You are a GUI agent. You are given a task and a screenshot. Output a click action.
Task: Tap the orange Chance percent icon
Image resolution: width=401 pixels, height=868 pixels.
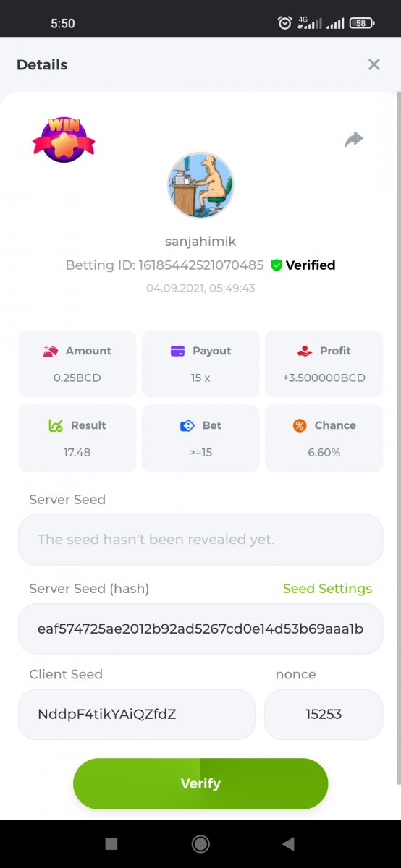[x=300, y=425]
